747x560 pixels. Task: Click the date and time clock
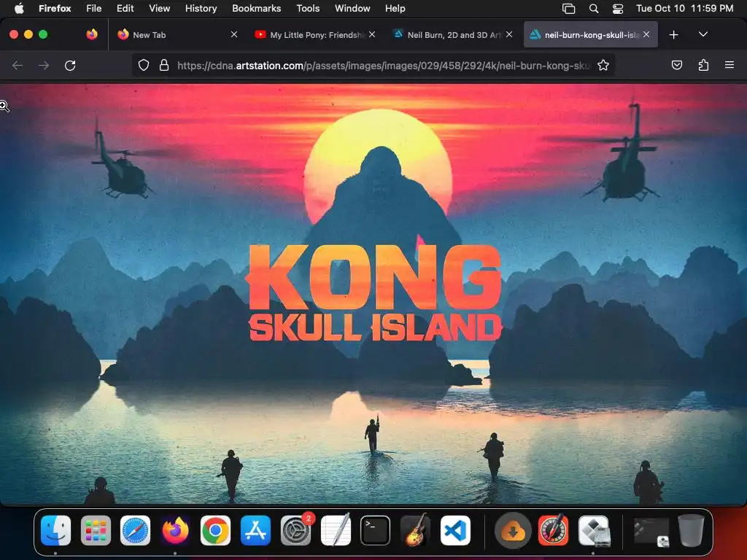tap(684, 8)
